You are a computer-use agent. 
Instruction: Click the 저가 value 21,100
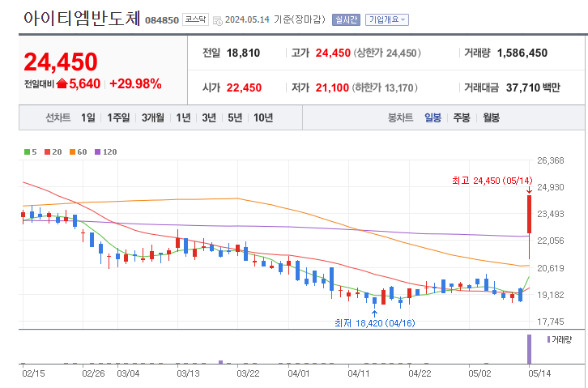(x=332, y=87)
